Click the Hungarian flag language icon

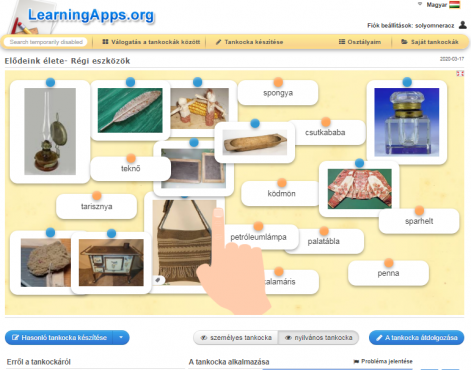click(x=454, y=5)
